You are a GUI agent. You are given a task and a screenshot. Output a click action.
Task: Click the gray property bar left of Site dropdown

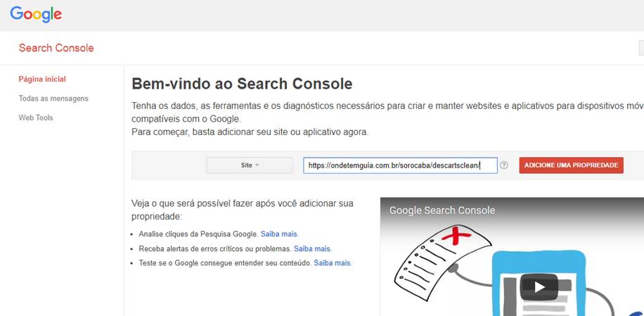[169, 165]
